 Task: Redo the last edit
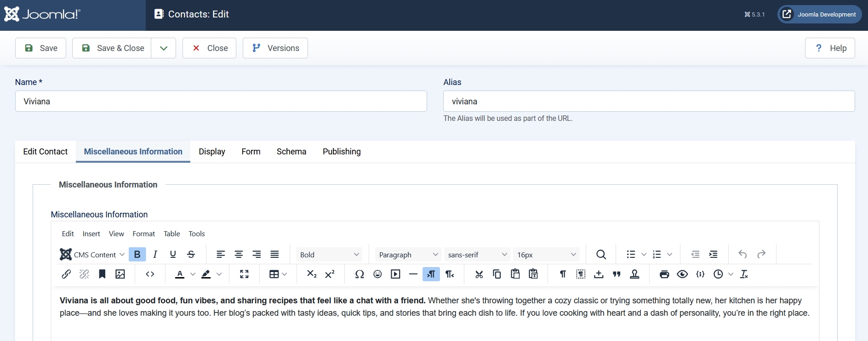761,254
